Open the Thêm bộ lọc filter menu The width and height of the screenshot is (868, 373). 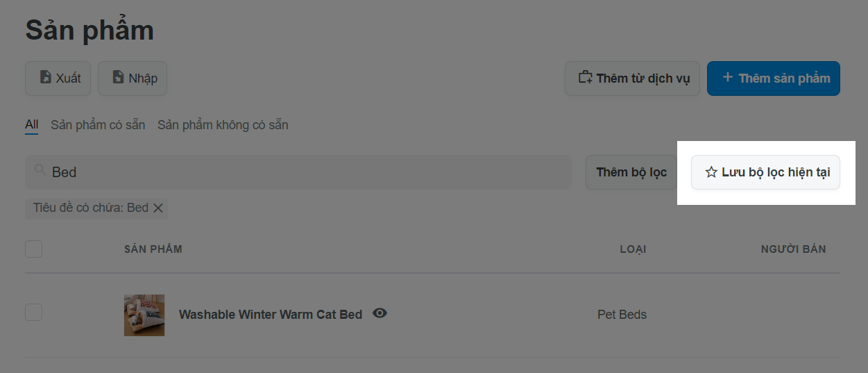tap(631, 172)
